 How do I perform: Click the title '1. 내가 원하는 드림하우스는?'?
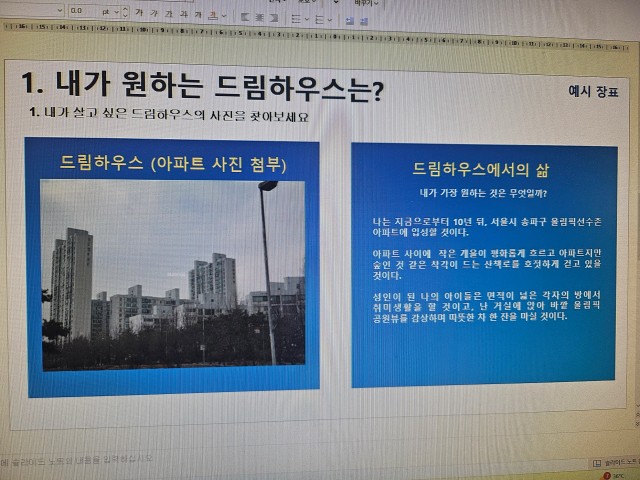pos(202,87)
